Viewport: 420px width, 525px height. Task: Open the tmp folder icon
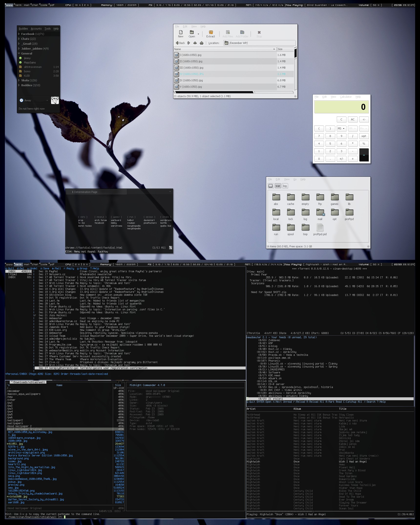point(305,227)
